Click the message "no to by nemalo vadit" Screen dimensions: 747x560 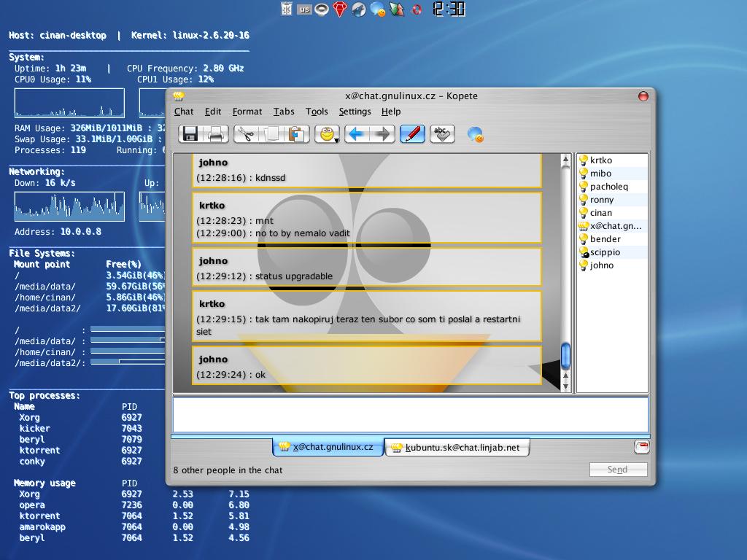(303, 233)
